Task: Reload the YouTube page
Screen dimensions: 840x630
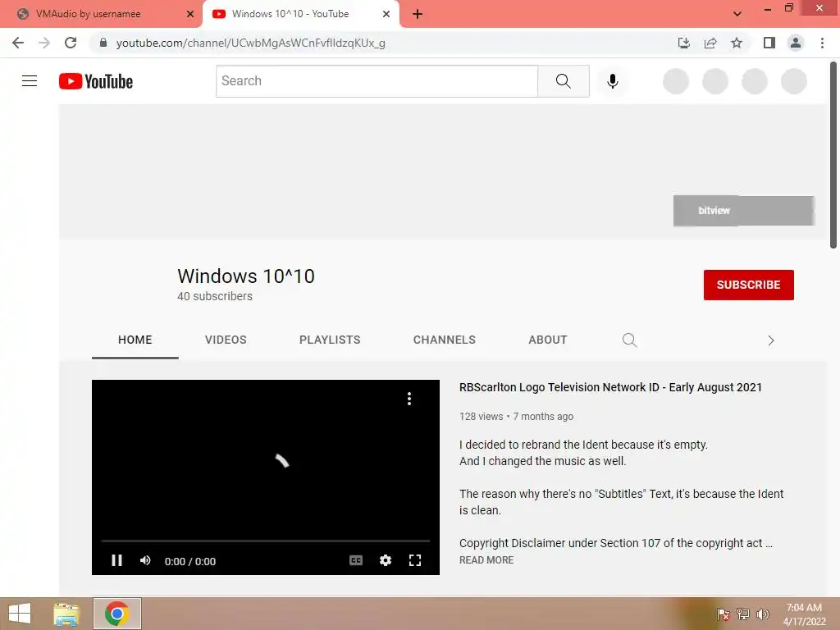Action: click(71, 43)
